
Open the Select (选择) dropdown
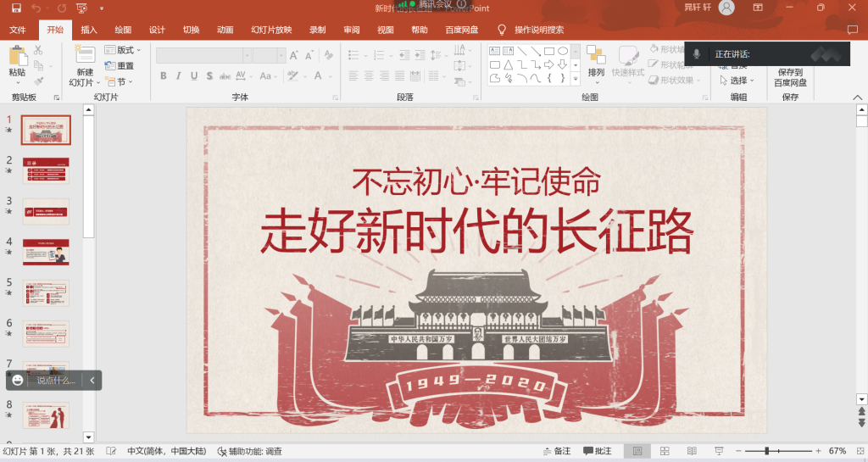(737, 81)
